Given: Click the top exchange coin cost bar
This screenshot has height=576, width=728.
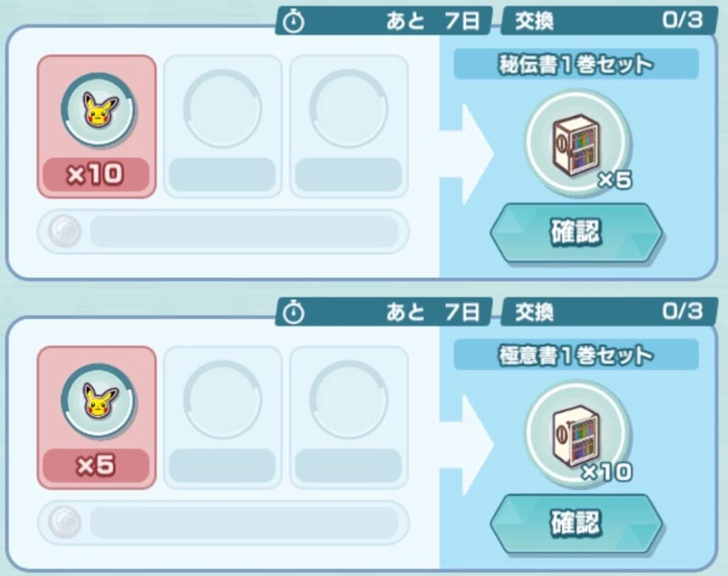Looking at the screenshot, I should pos(223,231).
